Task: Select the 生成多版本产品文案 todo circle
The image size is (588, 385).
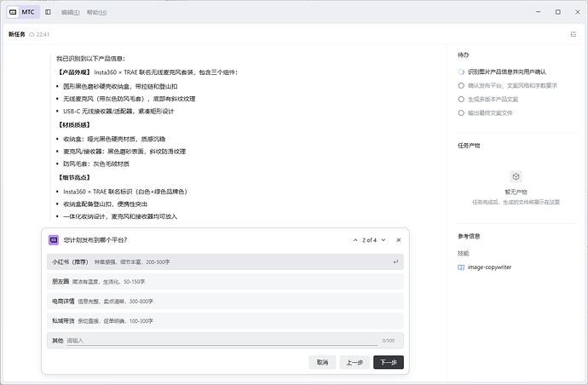Action: [x=461, y=99]
